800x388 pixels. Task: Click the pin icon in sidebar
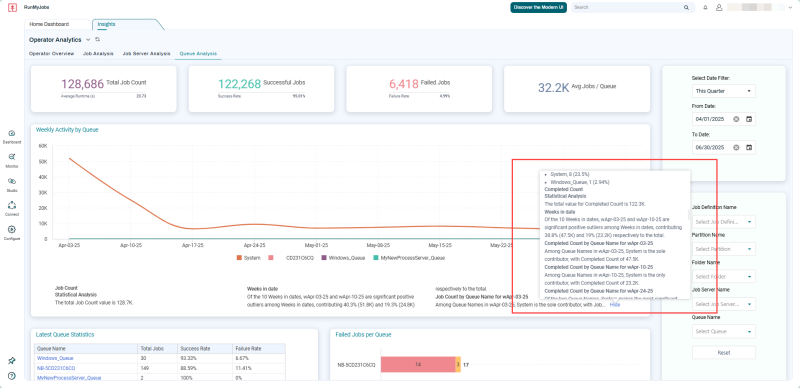[12, 360]
